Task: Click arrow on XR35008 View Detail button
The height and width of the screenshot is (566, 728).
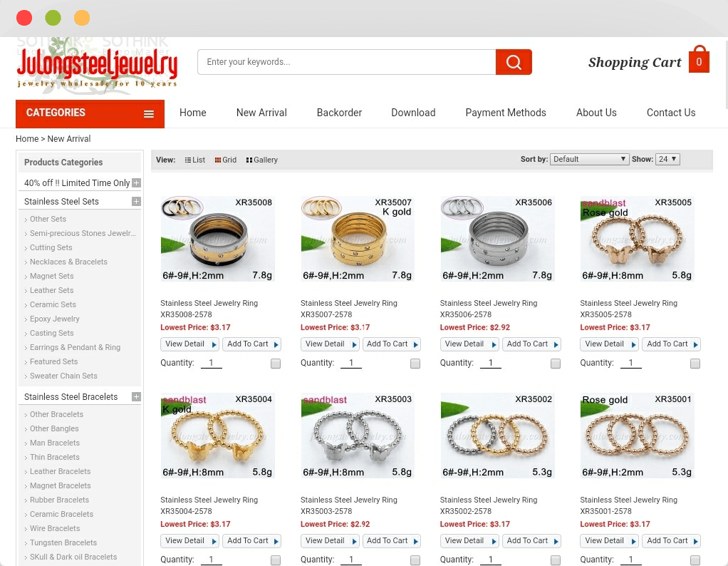Action: click(214, 345)
